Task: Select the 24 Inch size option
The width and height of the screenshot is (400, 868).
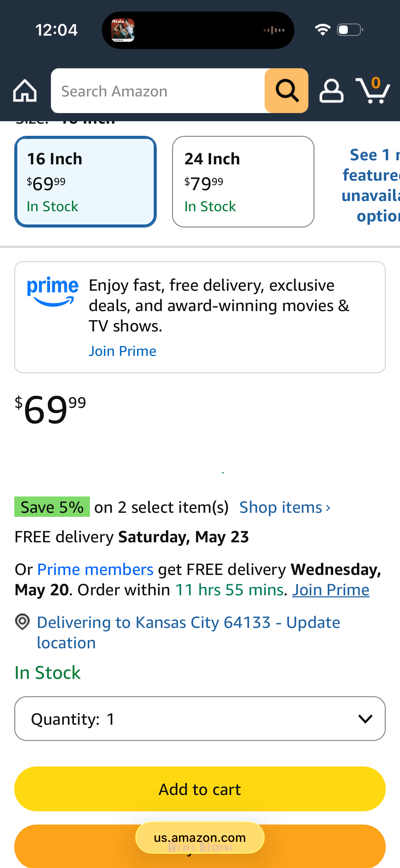Action: tap(243, 182)
